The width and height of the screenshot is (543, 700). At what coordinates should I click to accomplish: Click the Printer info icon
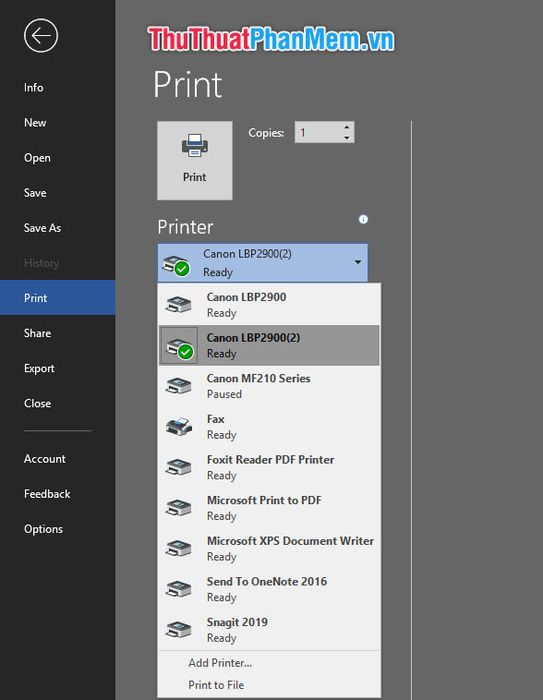coord(363,219)
